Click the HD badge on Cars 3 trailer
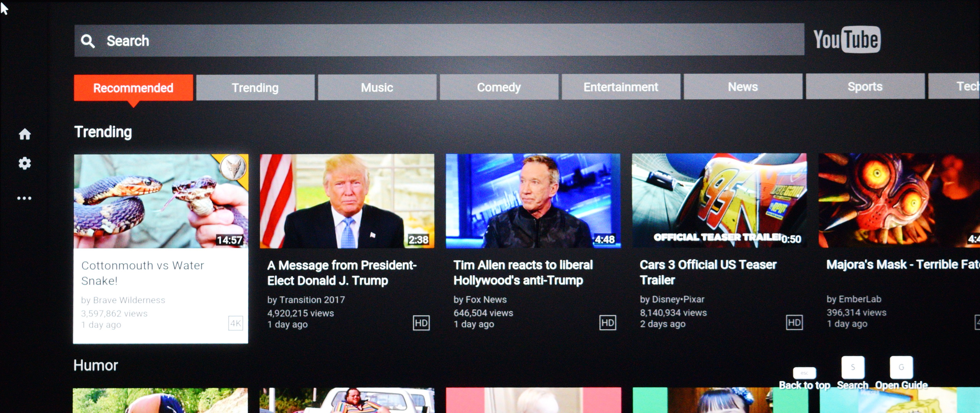The height and width of the screenshot is (413, 980). click(794, 322)
